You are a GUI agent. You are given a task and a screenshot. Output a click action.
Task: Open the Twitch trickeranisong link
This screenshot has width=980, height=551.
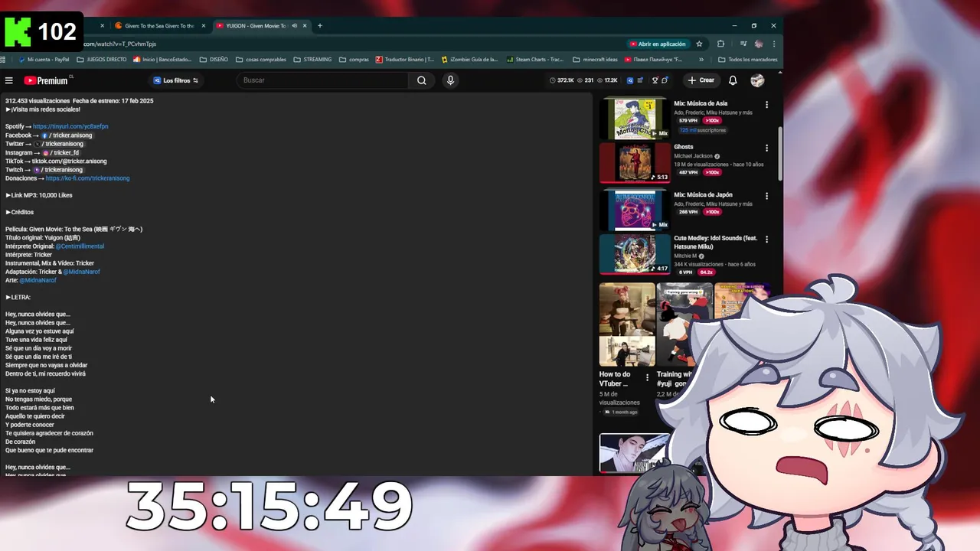(57, 170)
